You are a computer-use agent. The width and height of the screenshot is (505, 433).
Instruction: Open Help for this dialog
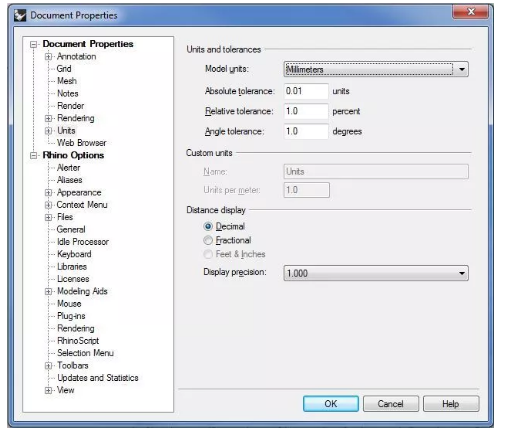click(451, 404)
